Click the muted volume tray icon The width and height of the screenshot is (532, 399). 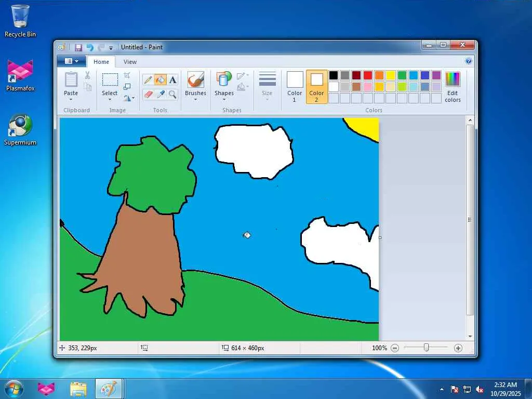(480, 389)
